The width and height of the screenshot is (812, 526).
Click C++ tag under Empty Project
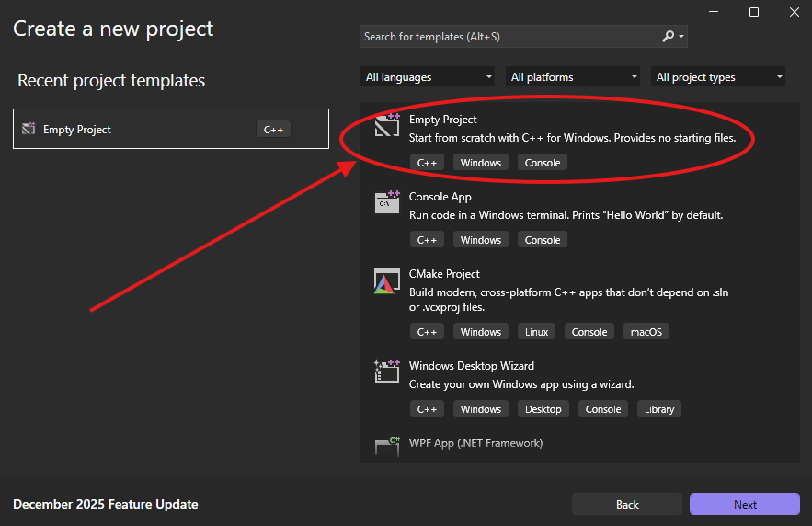click(428, 163)
